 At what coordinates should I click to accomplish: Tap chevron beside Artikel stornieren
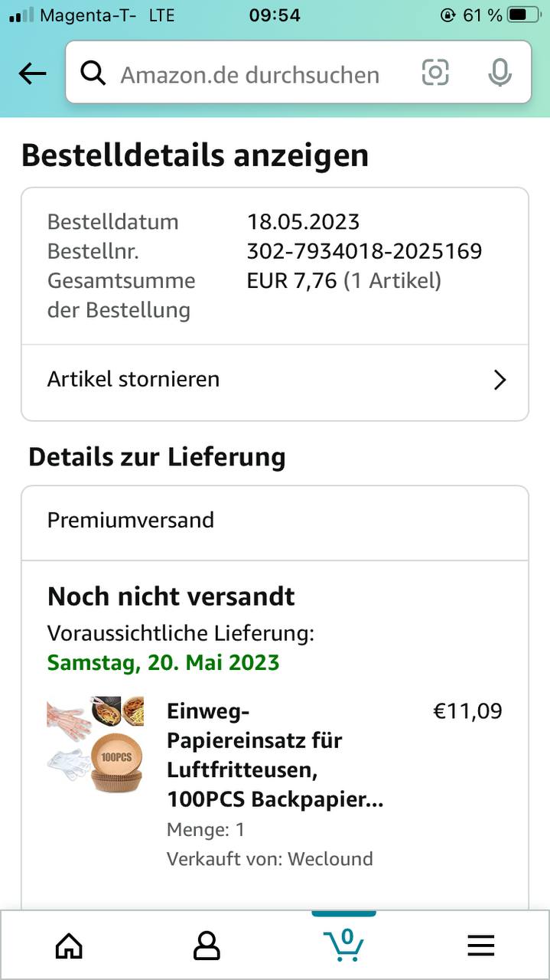[x=500, y=380]
